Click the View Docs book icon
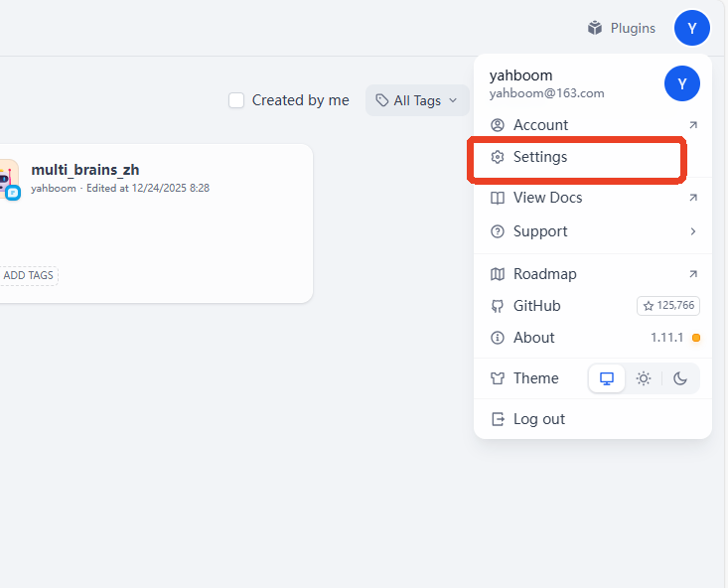 point(498,198)
